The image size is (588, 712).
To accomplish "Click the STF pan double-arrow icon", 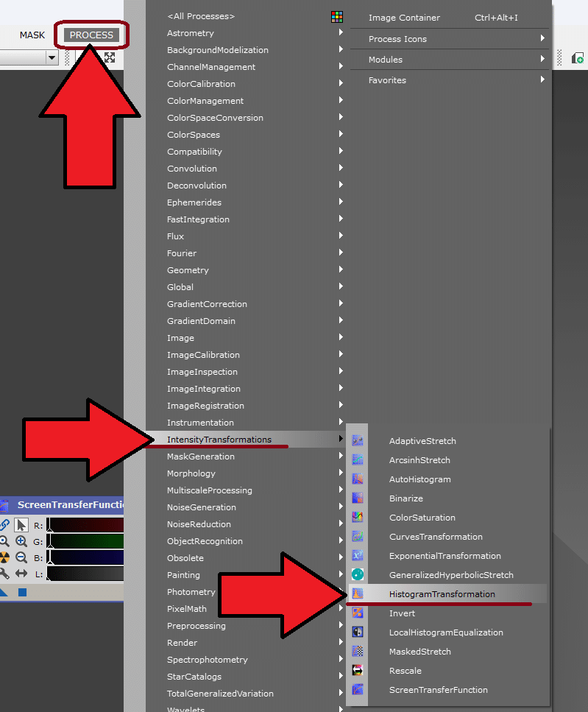I will point(21,574).
